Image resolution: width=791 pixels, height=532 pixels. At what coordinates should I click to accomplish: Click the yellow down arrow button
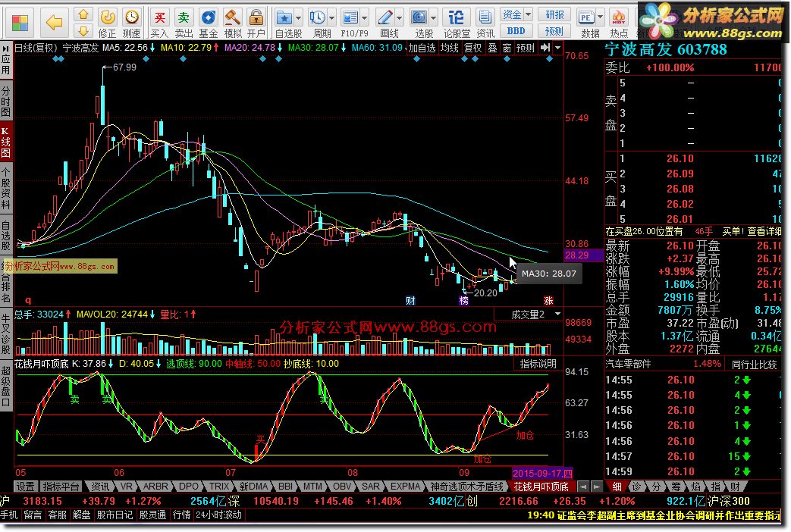[83, 31]
